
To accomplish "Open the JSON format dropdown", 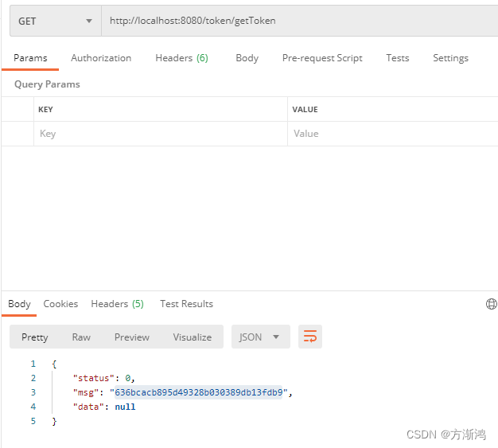I will coord(261,337).
